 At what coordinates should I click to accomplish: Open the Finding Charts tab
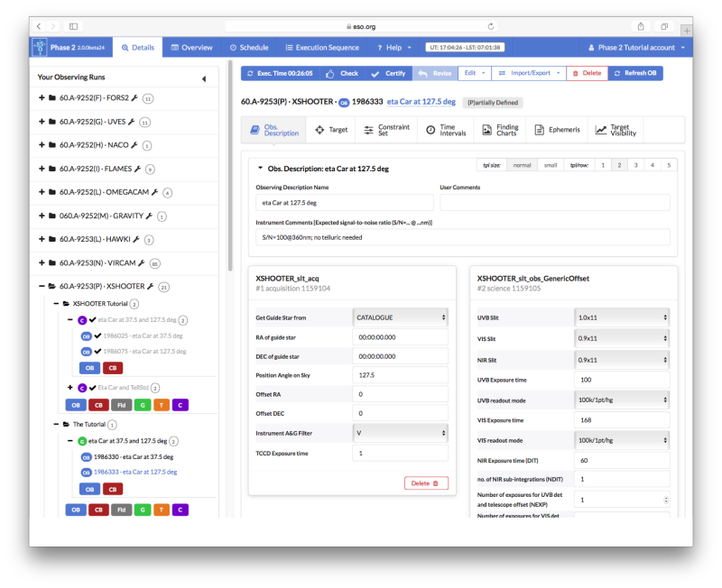pyautogui.click(x=499, y=130)
